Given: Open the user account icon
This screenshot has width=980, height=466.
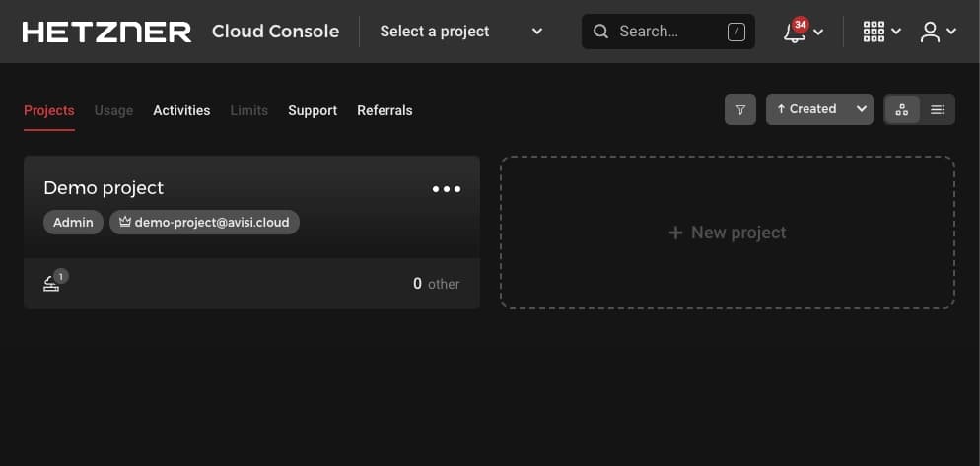Looking at the screenshot, I should 930,32.
